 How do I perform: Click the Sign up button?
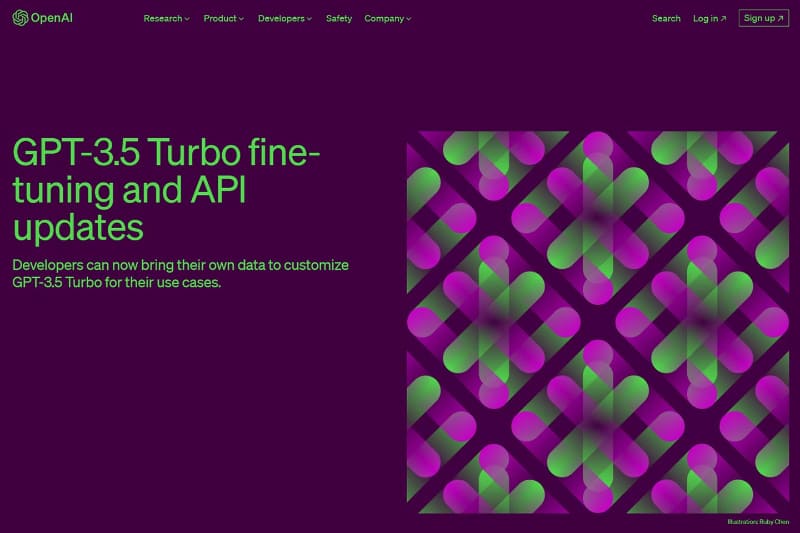(763, 18)
